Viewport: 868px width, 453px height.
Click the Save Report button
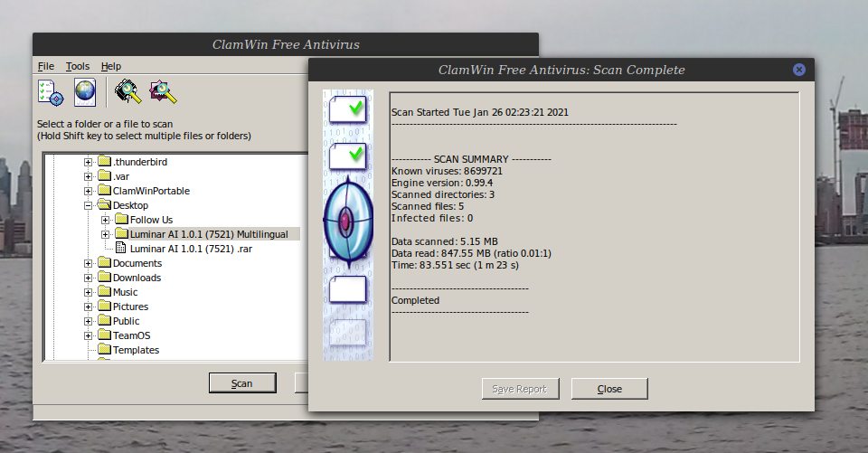pyautogui.click(x=520, y=389)
